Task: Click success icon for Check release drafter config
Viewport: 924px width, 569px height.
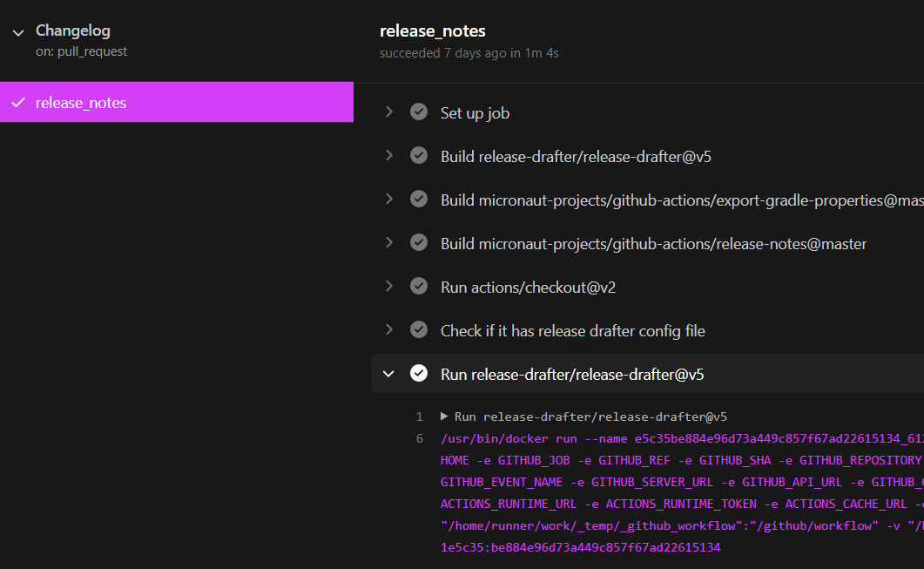Action: pos(419,329)
